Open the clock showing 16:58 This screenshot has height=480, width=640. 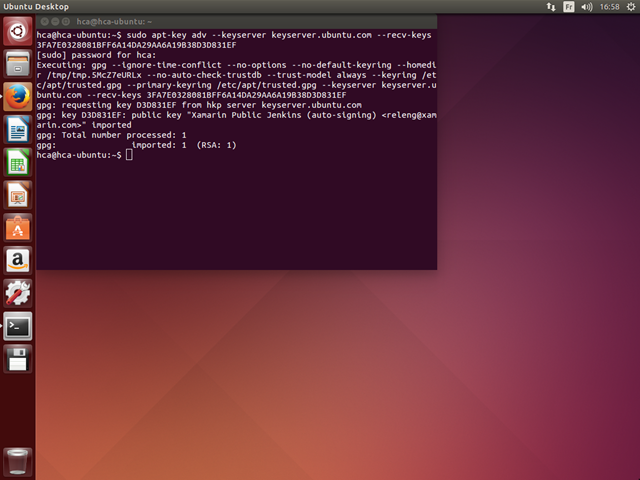point(609,7)
